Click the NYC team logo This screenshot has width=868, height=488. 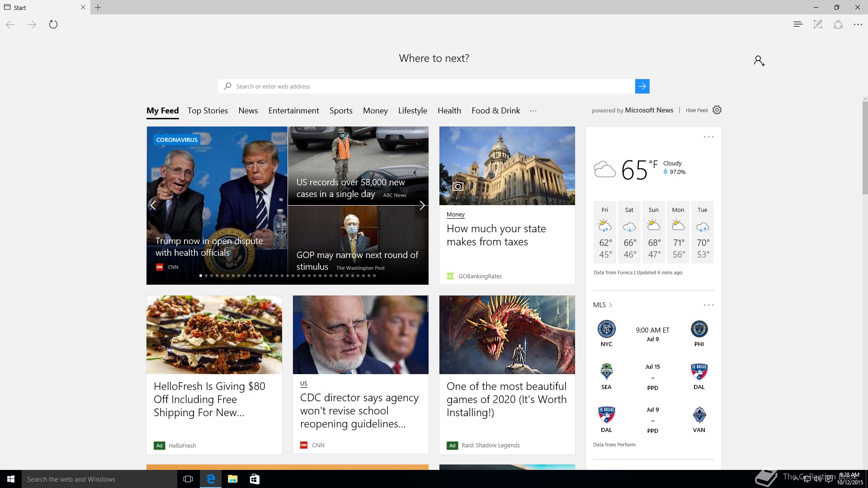606,329
